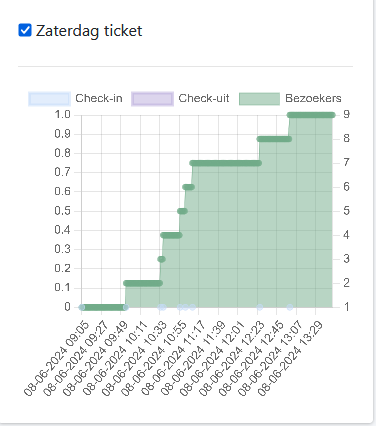Select the Bezoekers step at level 2
This screenshot has width=376, height=426.
point(143,283)
